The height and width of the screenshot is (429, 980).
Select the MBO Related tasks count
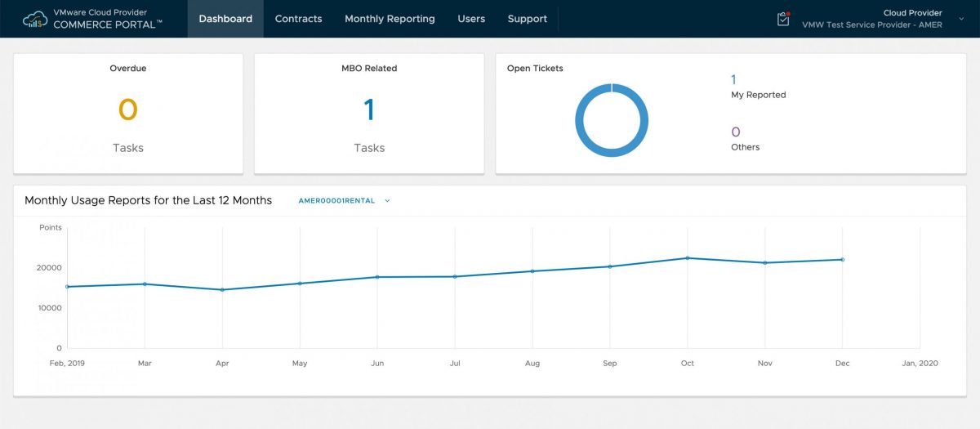pos(369,109)
